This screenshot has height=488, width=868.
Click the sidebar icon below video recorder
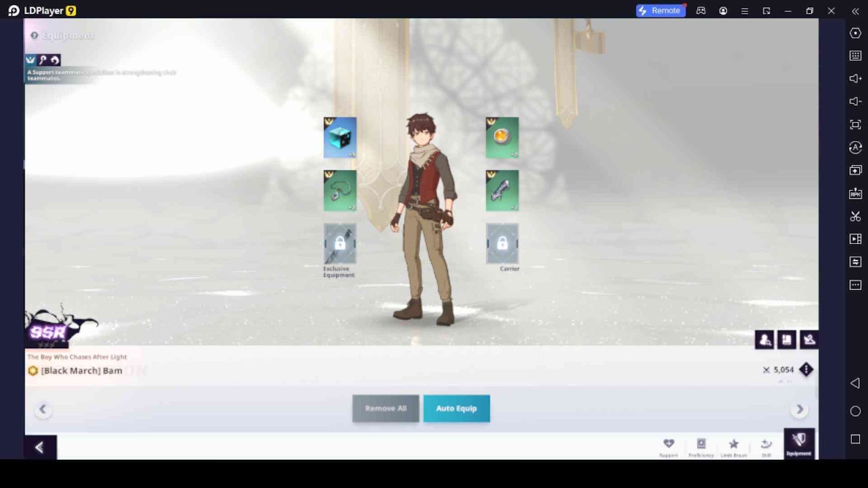point(856,262)
